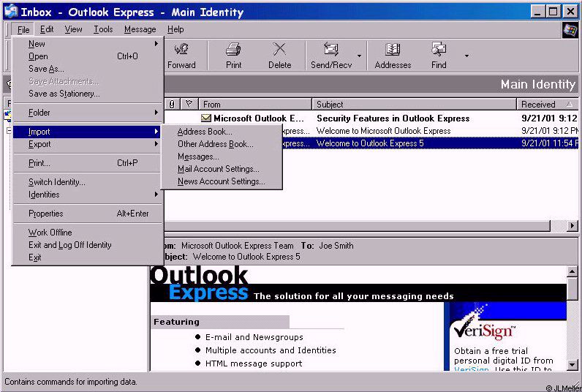This screenshot has width=582, height=392.
Task: Sort by flag column header
Action: pos(189,105)
